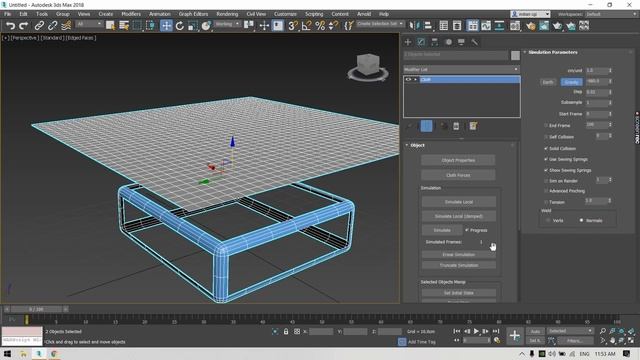The width and height of the screenshot is (640, 360).
Task: Click the Object Properties button
Action: pyautogui.click(x=458, y=160)
